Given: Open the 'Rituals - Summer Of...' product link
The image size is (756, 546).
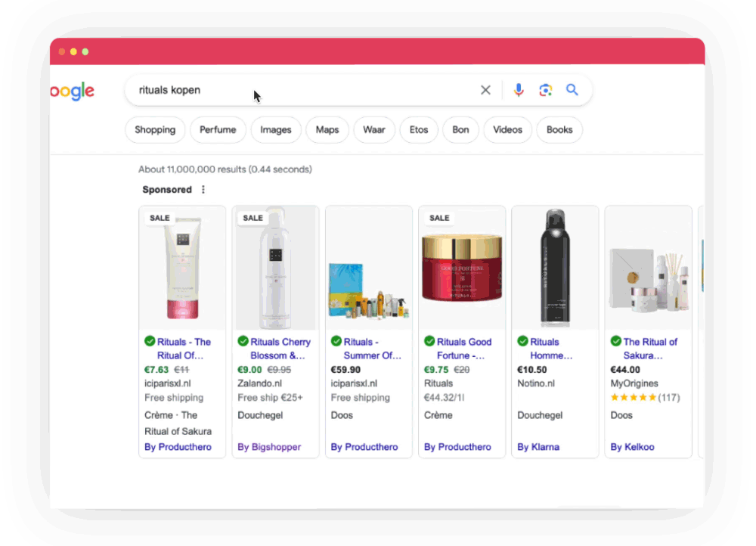Looking at the screenshot, I should [x=372, y=349].
